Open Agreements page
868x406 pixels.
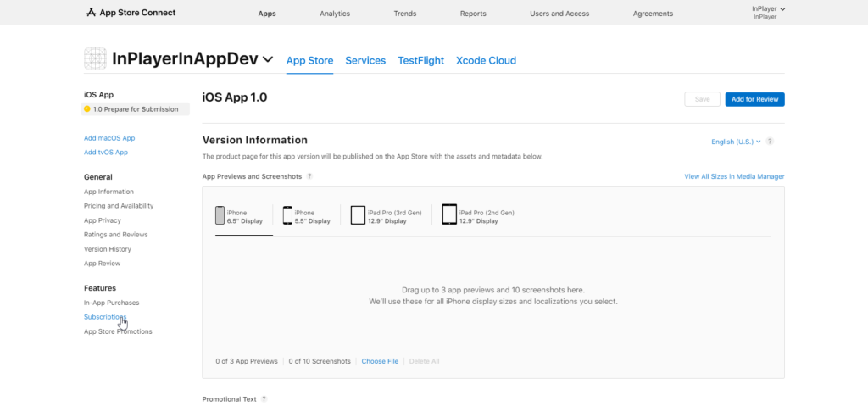(654, 14)
